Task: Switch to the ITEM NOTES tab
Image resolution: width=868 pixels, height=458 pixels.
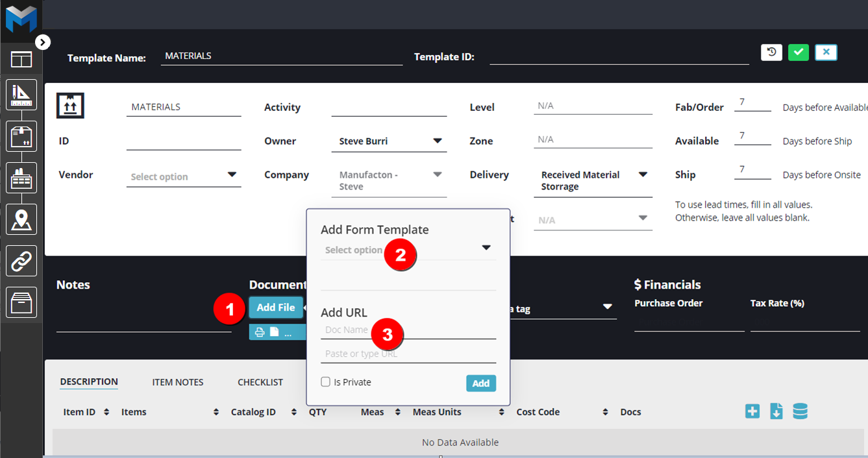Action: (178, 382)
